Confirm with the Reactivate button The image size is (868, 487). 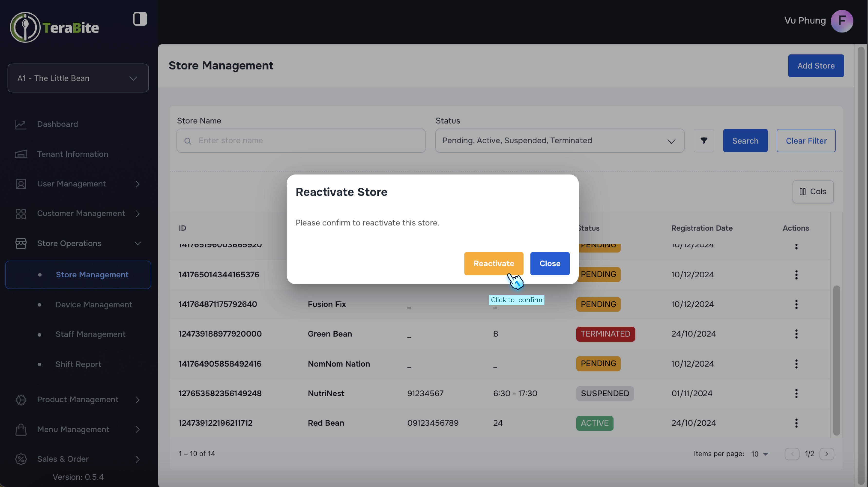[x=493, y=263]
